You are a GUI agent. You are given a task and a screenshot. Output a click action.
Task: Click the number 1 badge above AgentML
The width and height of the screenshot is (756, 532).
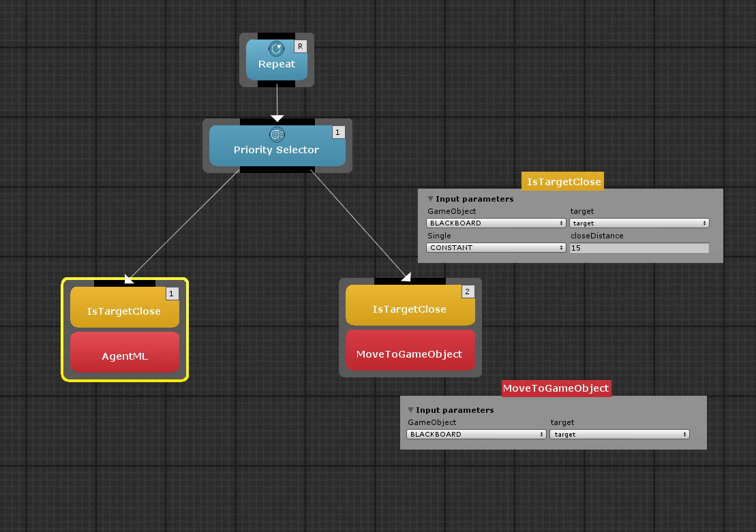pyautogui.click(x=172, y=294)
